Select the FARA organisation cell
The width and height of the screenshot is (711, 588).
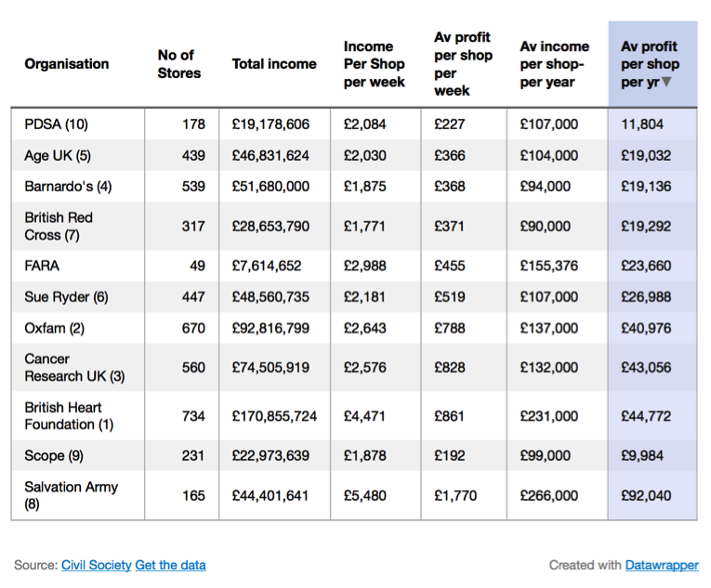coord(42,266)
